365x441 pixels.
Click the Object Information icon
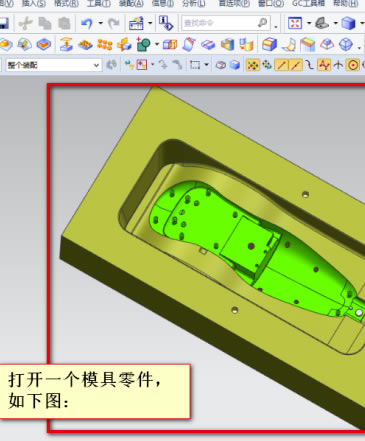click(166, 23)
